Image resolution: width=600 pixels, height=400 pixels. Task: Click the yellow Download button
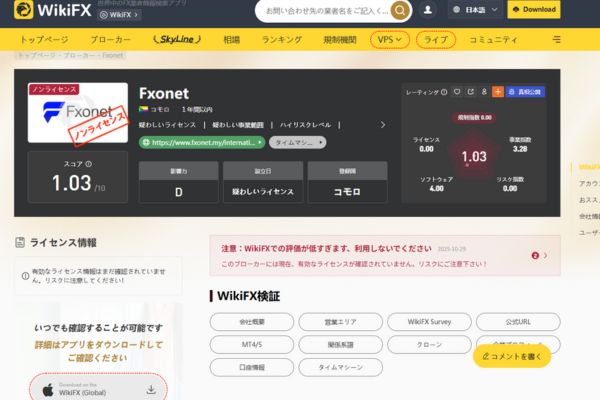coord(534,10)
